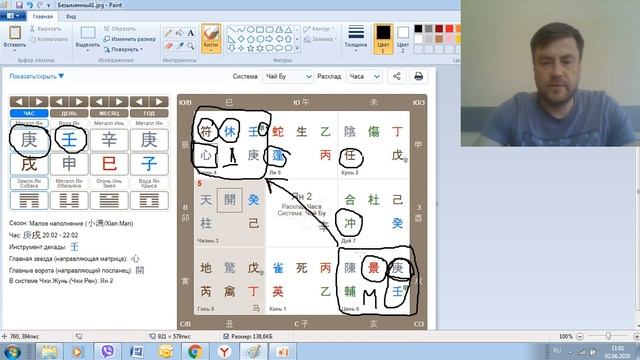Screen dimensions: 640x360
Task: Select Color 1 (Цвет 1) box
Action: 383,38
